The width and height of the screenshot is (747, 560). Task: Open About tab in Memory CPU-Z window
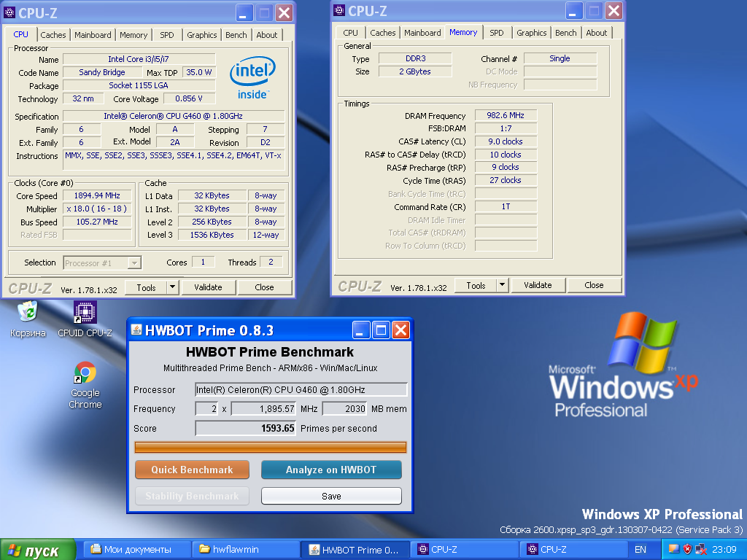pos(596,33)
